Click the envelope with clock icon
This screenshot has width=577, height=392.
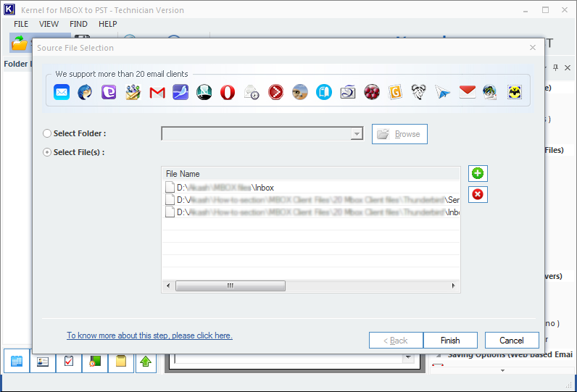(x=252, y=92)
